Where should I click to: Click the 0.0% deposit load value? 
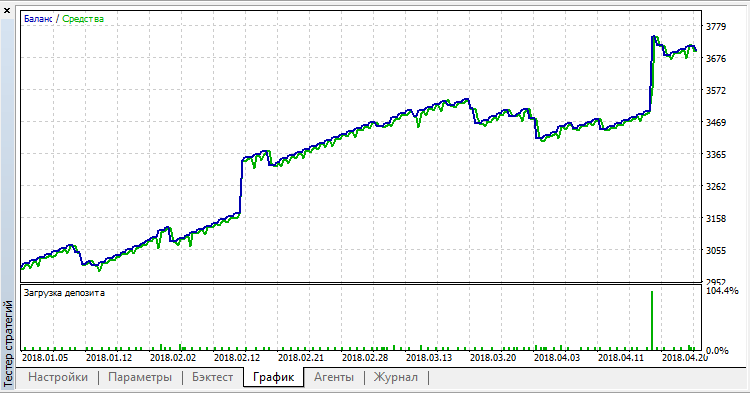tap(717, 350)
